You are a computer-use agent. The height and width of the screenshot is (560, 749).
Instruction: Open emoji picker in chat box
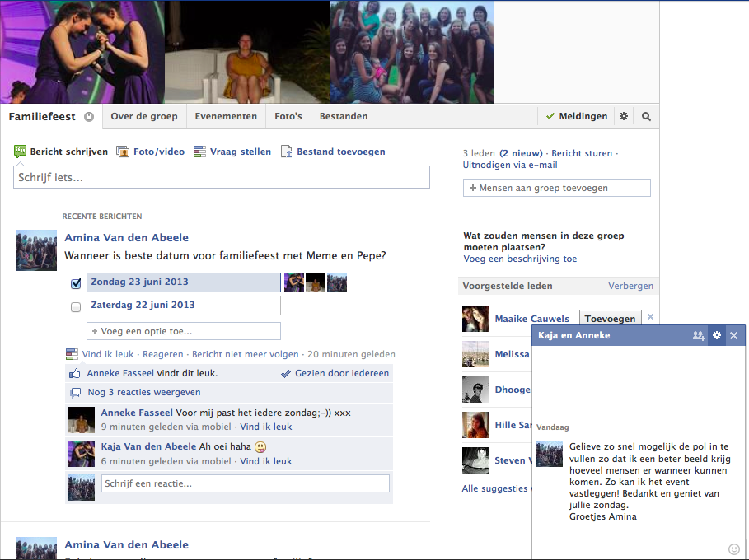pyautogui.click(x=734, y=549)
